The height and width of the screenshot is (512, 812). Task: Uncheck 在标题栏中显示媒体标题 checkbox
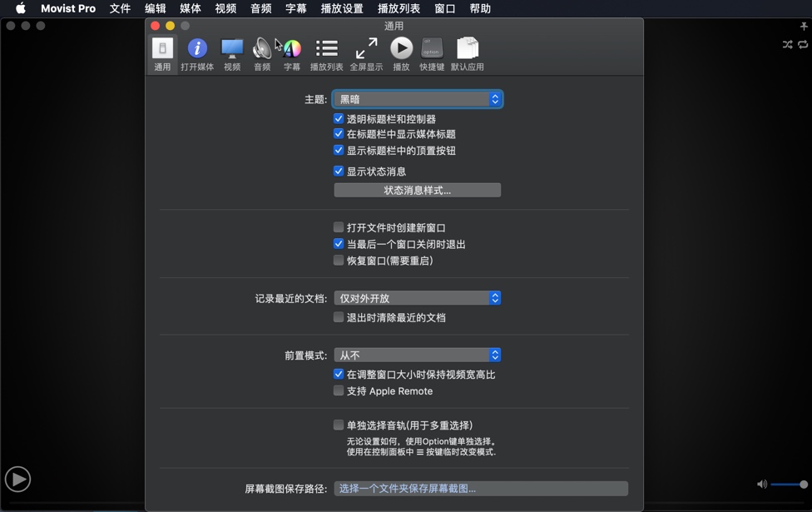point(339,134)
